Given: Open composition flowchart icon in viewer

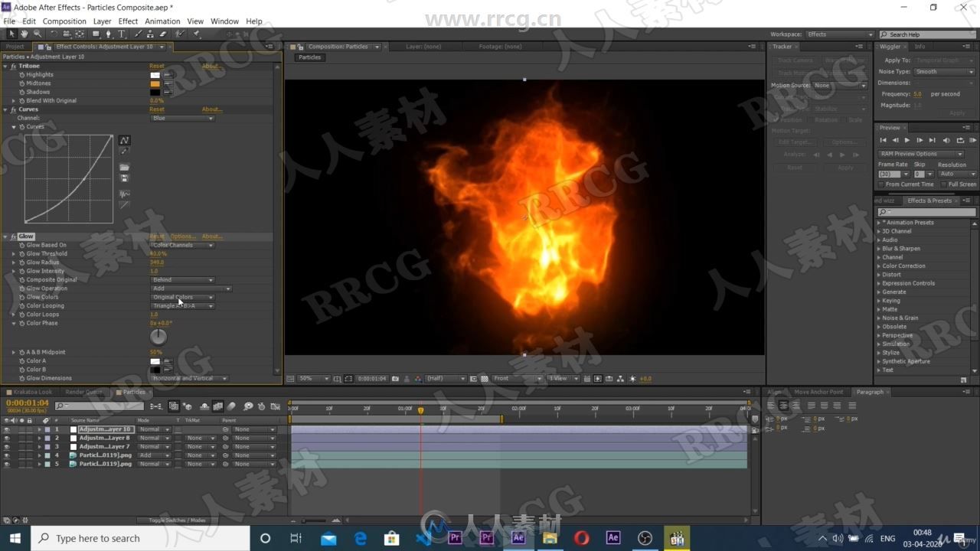Looking at the screenshot, I should [621, 379].
